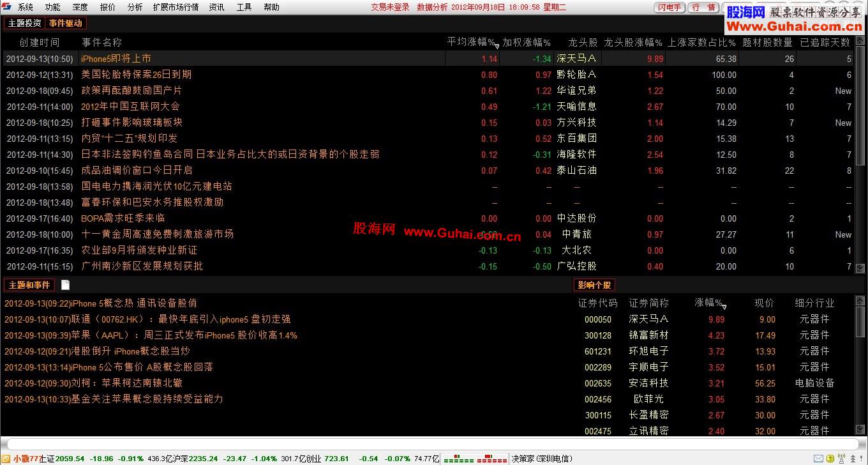Click the 数据分析 label in title bar
868x465 pixels.
pos(432,7)
